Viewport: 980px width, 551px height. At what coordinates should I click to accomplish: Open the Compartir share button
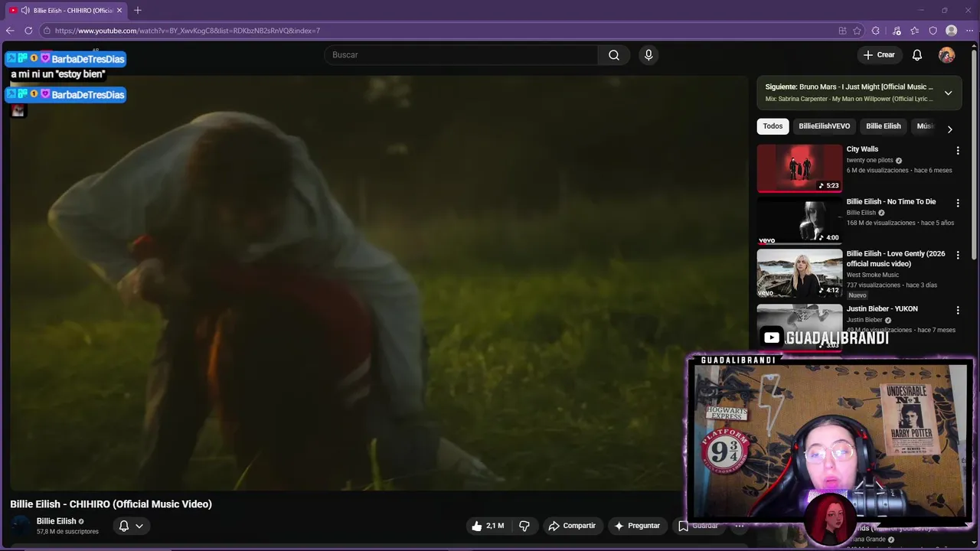[572, 526]
